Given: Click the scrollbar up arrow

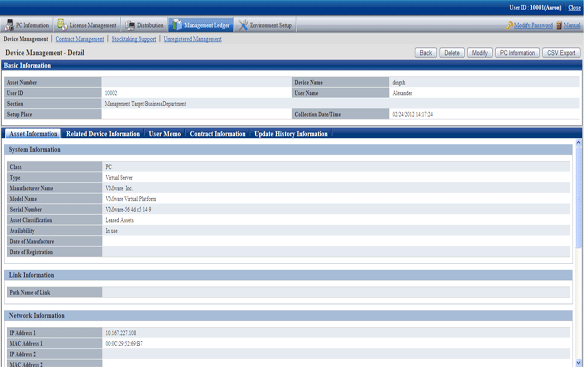Looking at the screenshot, I should 578,142.
